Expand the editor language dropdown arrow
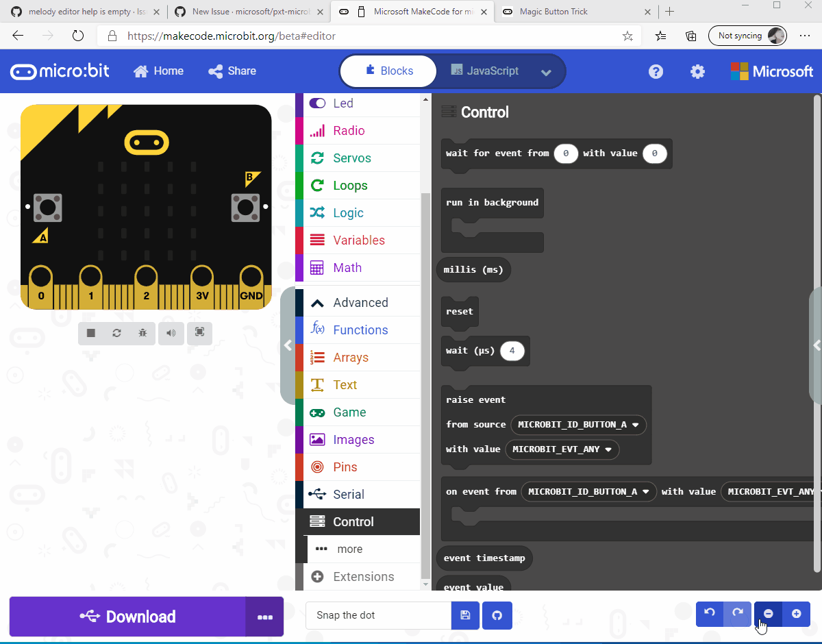The height and width of the screenshot is (644, 822). coord(546,71)
